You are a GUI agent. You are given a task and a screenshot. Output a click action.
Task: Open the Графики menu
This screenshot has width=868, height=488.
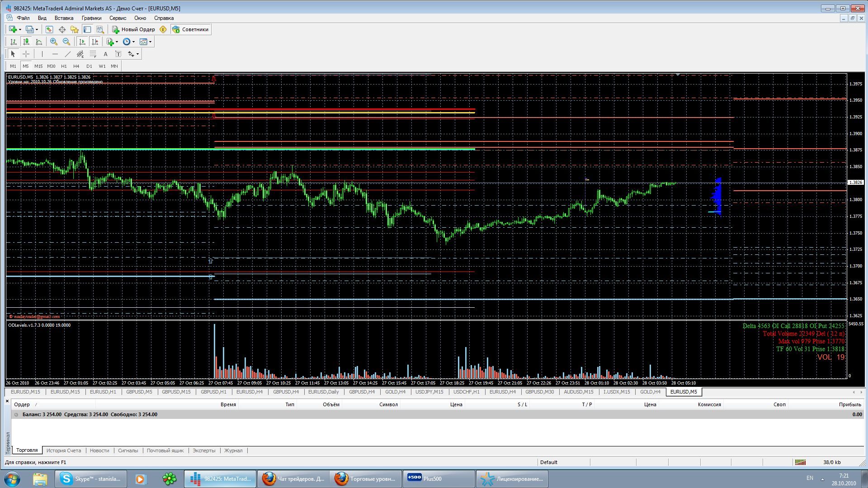coord(92,18)
